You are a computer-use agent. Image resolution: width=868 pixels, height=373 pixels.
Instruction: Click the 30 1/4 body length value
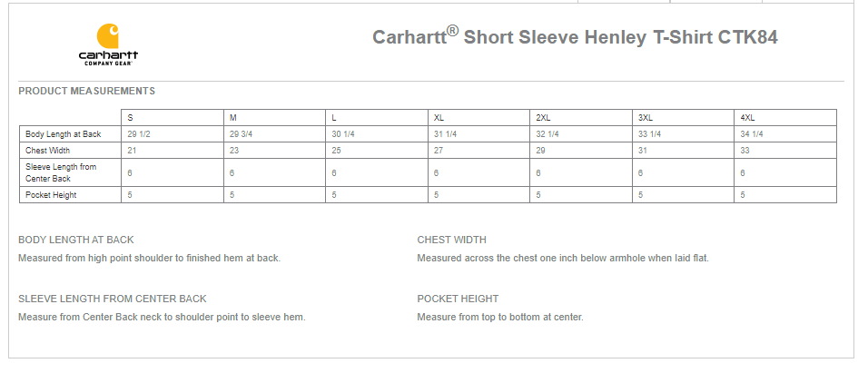point(342,134)
